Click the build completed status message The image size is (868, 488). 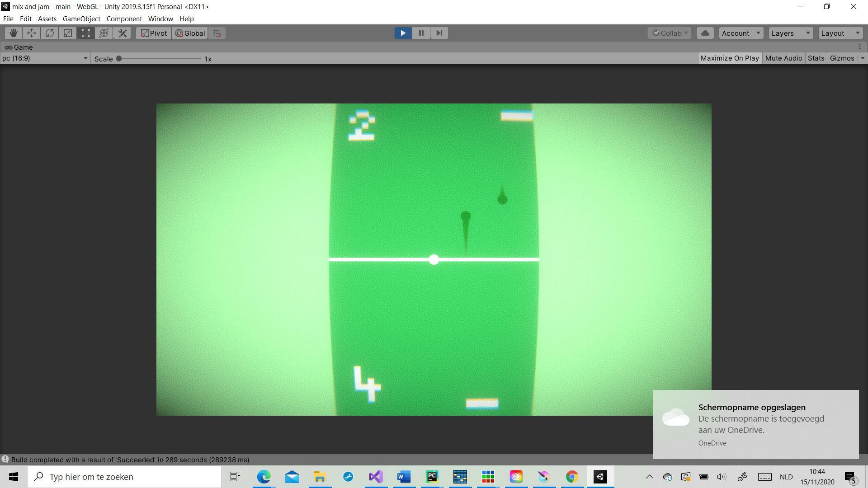(x=130, y=460)
